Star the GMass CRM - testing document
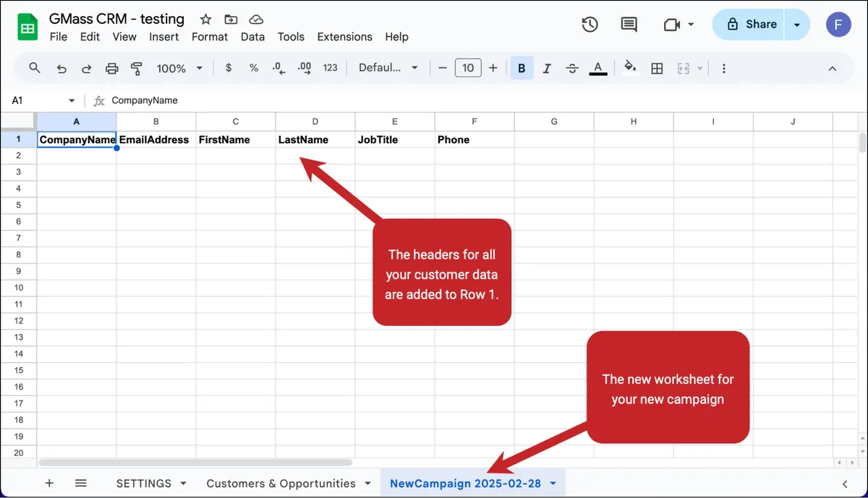This screenshot has width=868, height=498. (x=205, y=20)
